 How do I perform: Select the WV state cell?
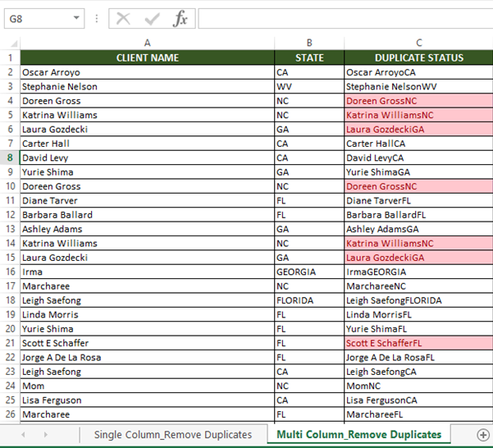point(309,86)
